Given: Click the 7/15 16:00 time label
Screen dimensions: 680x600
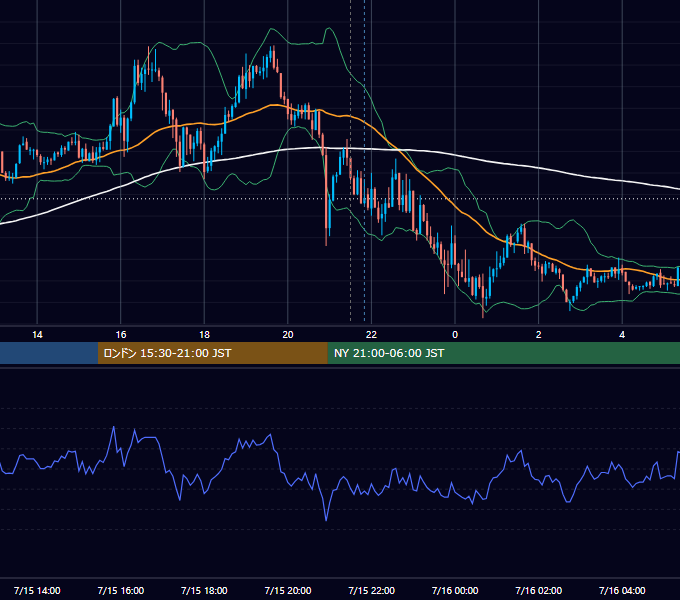Looking at the screenshot, I should coord(121,590).
